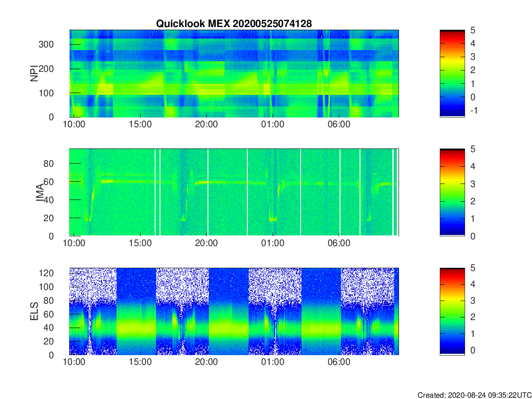Click the IMA plot's 10:00 time tick label
Screen dimensions: 532x399
[x=74, y=243]
